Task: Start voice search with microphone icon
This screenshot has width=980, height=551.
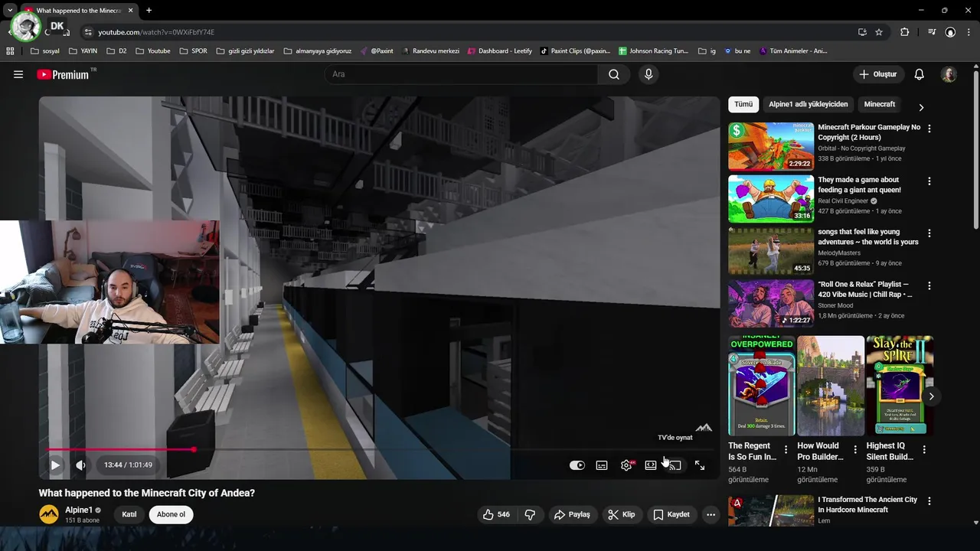Action: 648,74
